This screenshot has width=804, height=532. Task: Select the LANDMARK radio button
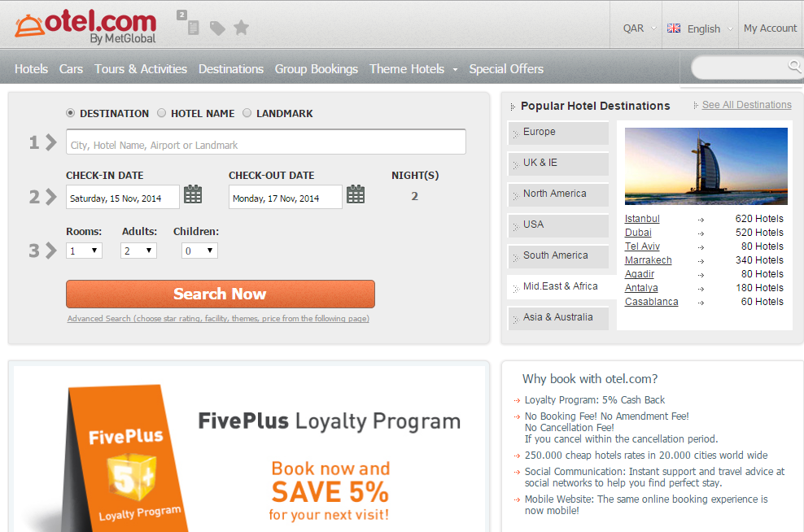[x=247, y=113]
